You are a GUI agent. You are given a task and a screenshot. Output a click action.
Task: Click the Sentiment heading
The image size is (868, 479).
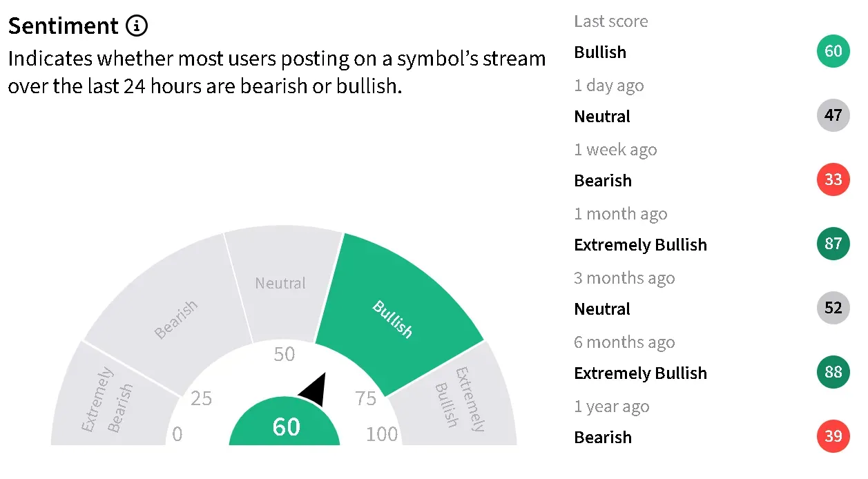point(64,26)
